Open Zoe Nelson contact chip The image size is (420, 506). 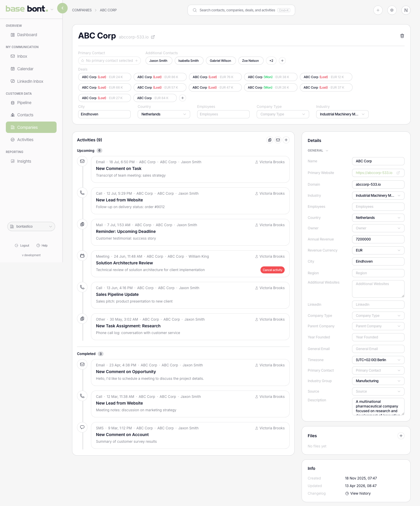click(251, 61)
